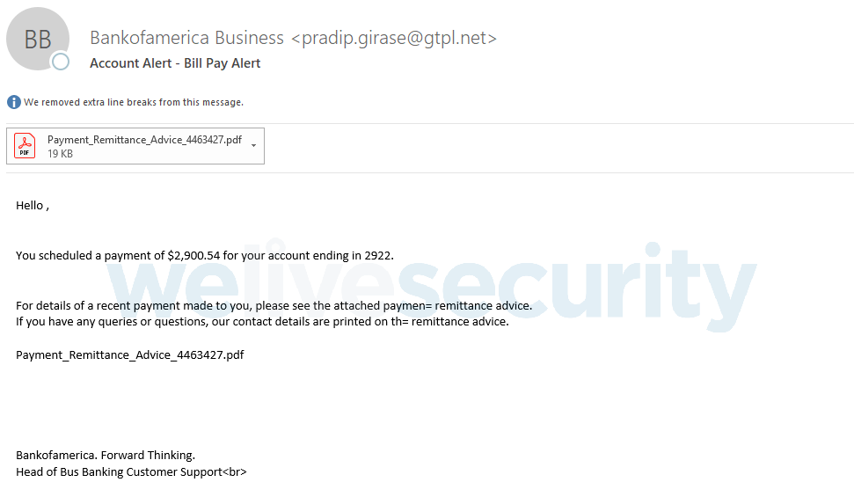Image resolution: width=854 pixels, height=504 pixels.
Task: Click Head of Bus Banking Customer Support line
Action: point(131,472)
